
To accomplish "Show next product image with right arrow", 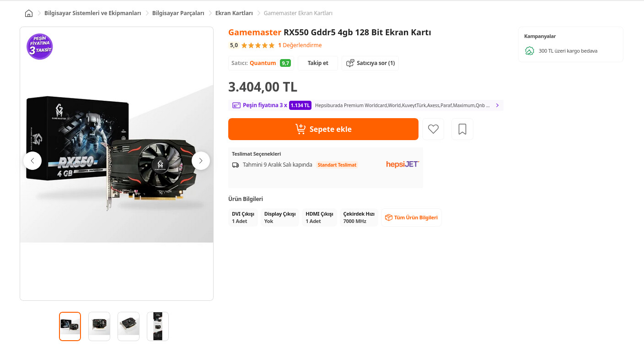I will point(200,161).
